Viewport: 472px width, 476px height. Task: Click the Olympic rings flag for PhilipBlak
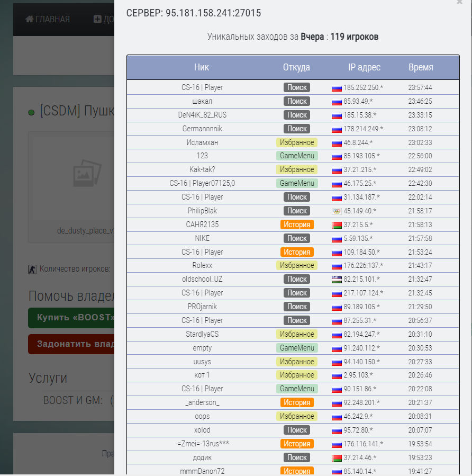pyautogui.click(x=337, y=211)
